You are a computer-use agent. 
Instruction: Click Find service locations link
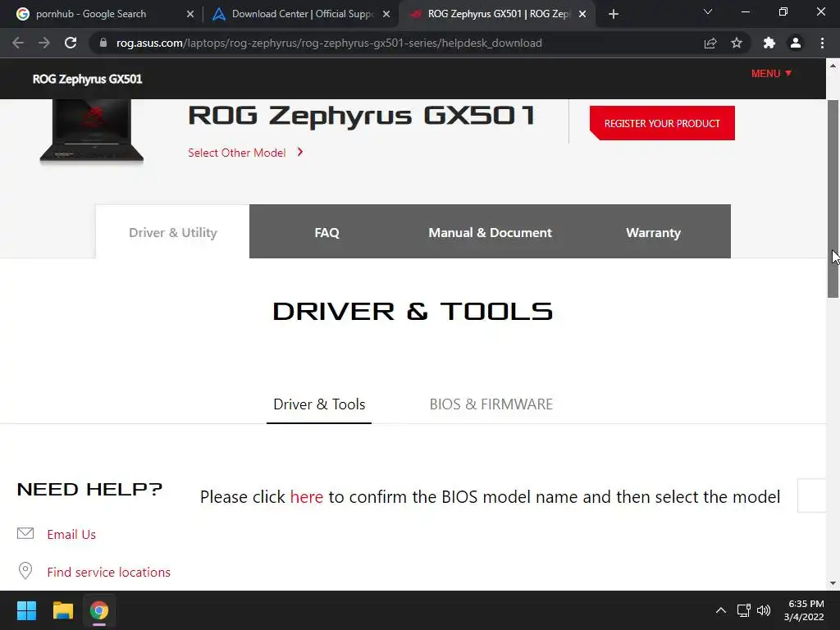point(109,572)
